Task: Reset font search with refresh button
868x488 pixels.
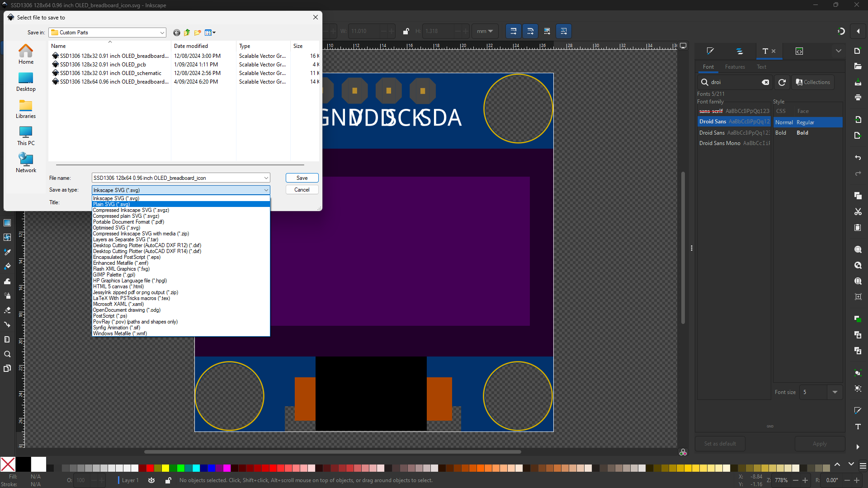Action: point(782,82)
